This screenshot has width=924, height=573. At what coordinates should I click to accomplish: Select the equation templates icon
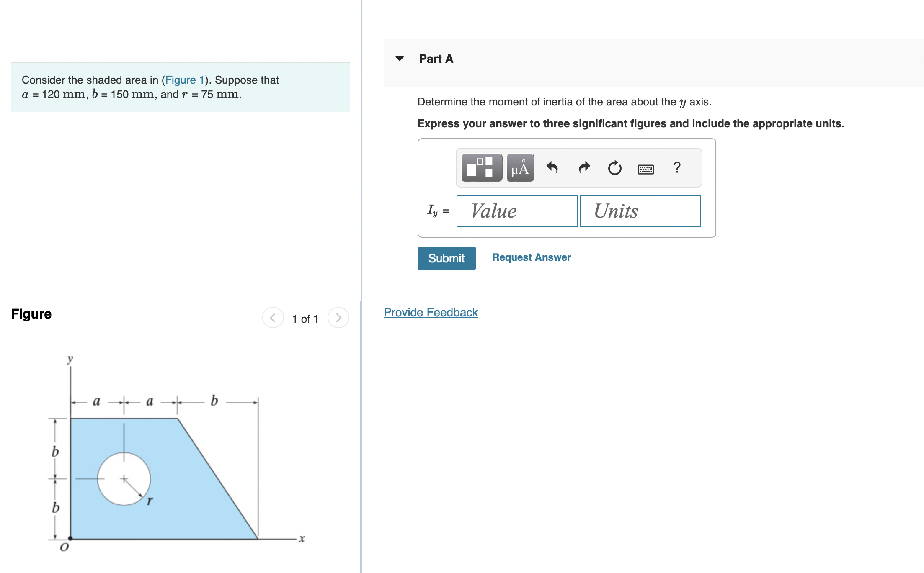coord(481,167)
